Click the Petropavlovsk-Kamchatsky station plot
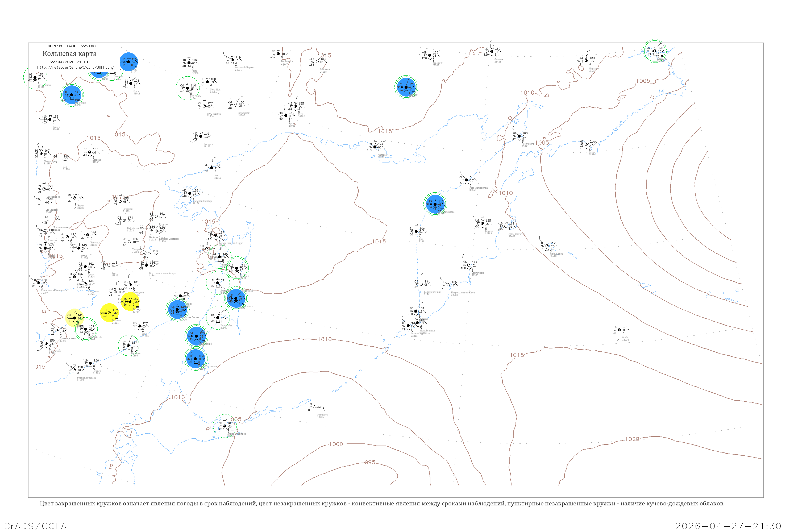 point(448,285)
